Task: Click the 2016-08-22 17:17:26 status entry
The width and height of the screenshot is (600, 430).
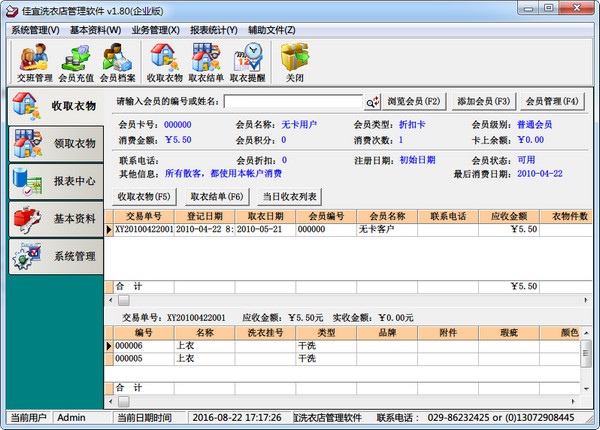Action: 240,418
